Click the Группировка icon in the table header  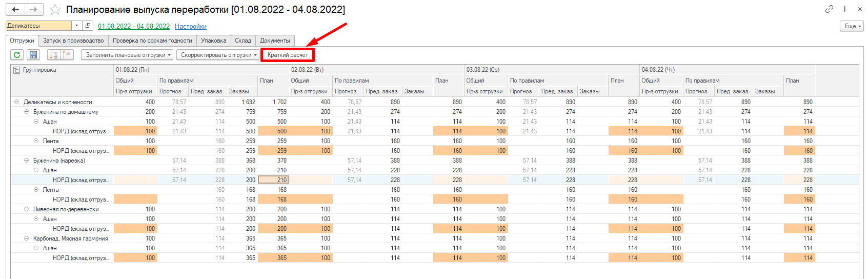(x=16, y=70)
